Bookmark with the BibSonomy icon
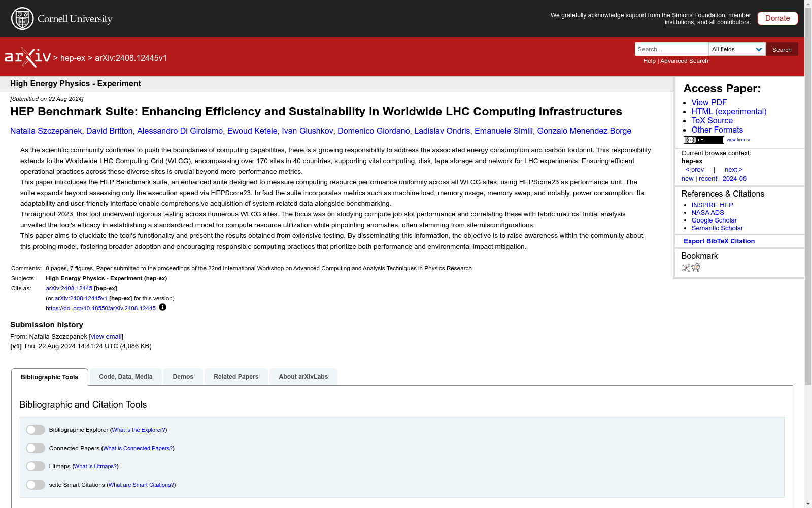Viewport: 812px width, 508px height. click(686, 268)
